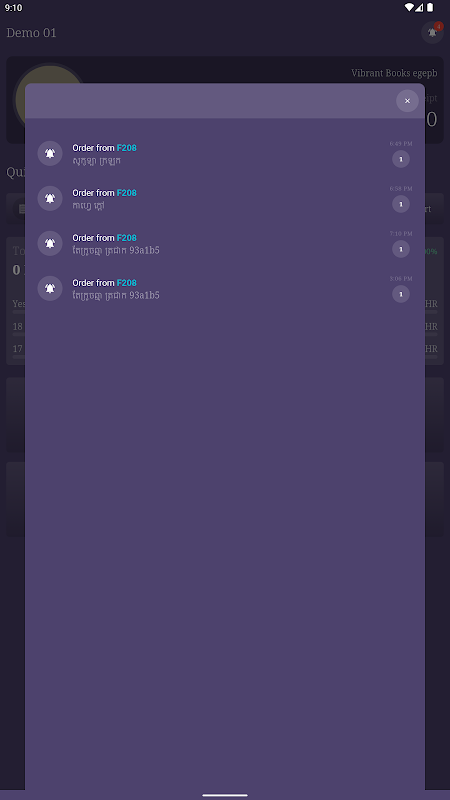The height and width of the screenshot is (800, 450).
Task: Tap bell icon of 7:10 PM order
Action: (50, 243)
